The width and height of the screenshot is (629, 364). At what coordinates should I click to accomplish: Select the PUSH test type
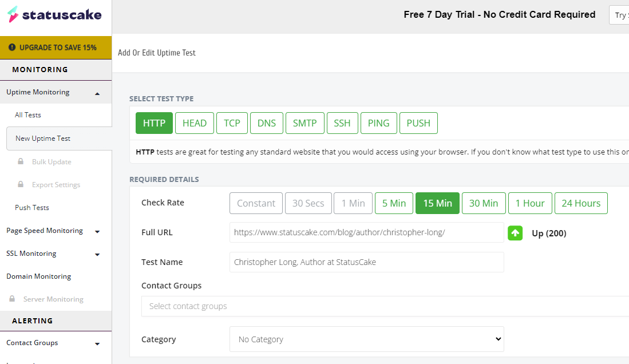coord(418,123)
